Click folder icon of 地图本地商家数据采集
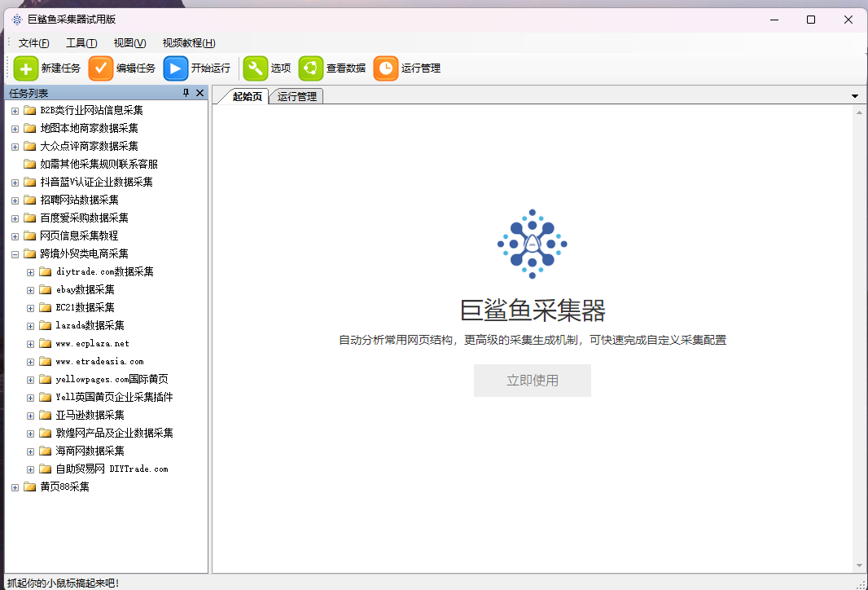This screenshot has height=590, width=868. [x=30, y=128]
